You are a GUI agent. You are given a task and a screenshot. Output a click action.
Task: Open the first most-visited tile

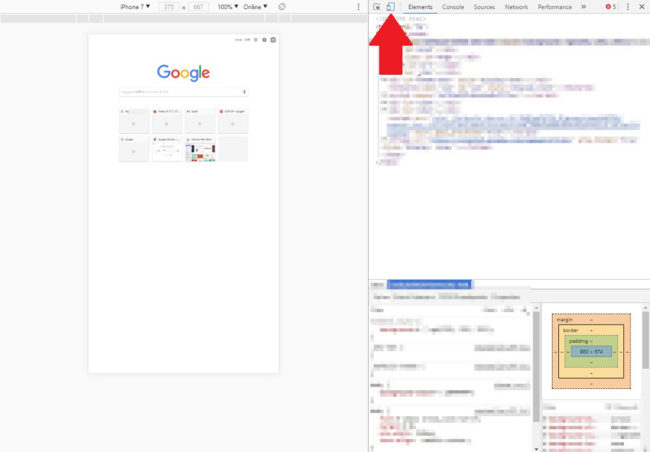[x=134, y=121]
